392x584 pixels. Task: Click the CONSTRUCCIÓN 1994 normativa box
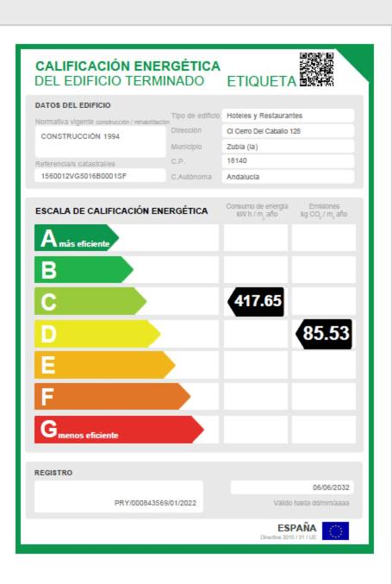click(x=100, y=141)
